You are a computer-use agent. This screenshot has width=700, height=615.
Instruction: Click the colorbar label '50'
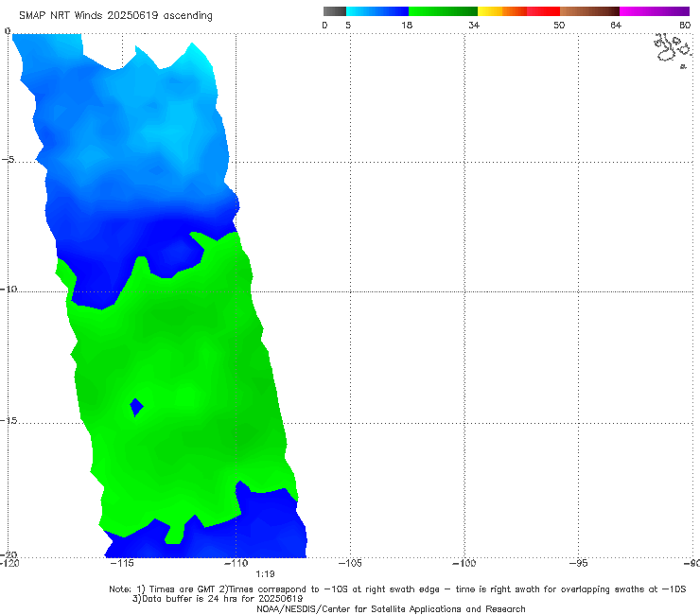click(x=559, y=26)
